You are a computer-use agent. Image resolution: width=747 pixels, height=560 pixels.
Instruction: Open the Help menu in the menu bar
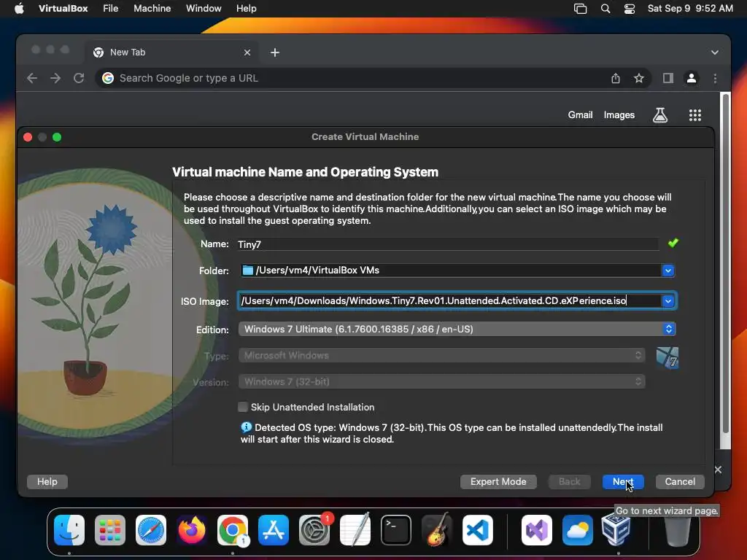tap(247, 9)
